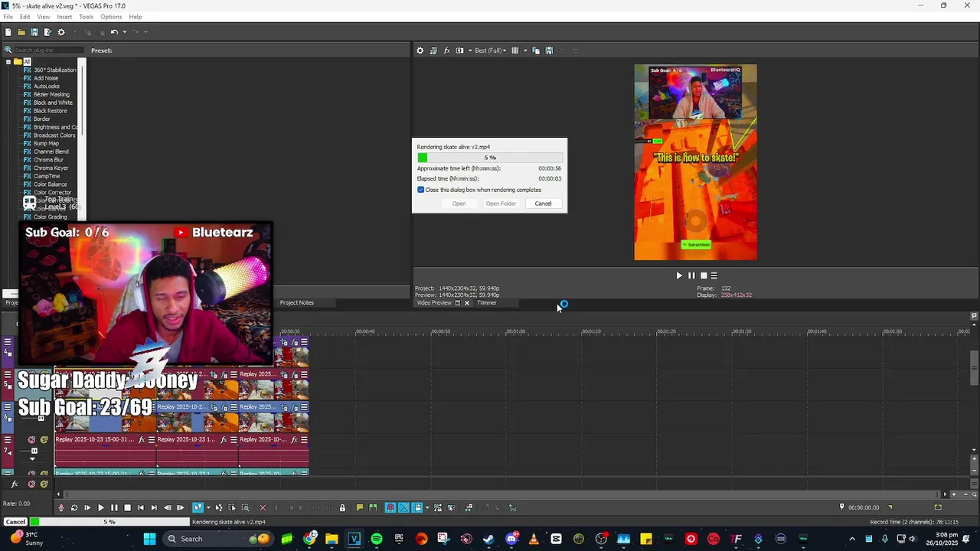Open the Insert menu
980x551 pixels.
(64, 17)
